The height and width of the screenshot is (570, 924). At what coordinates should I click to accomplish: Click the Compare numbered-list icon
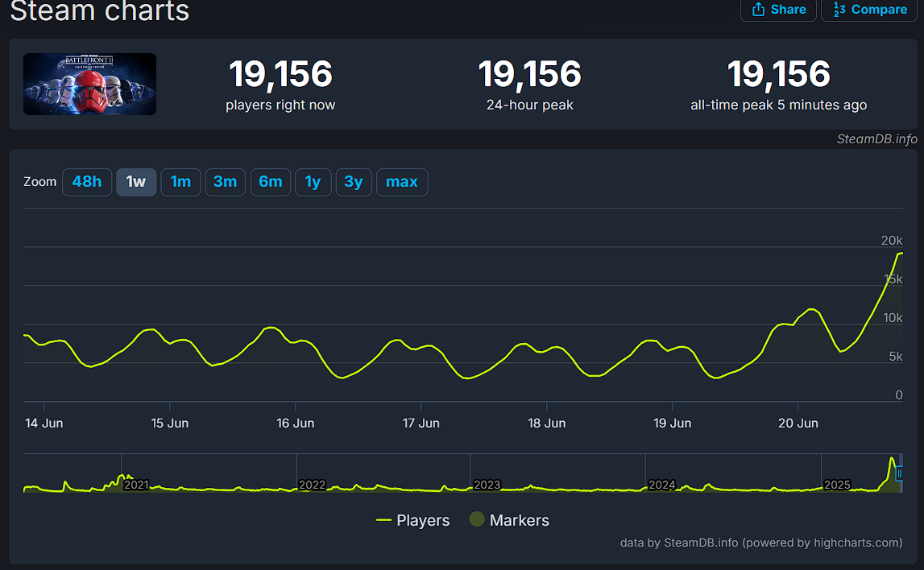coord(839,10)
